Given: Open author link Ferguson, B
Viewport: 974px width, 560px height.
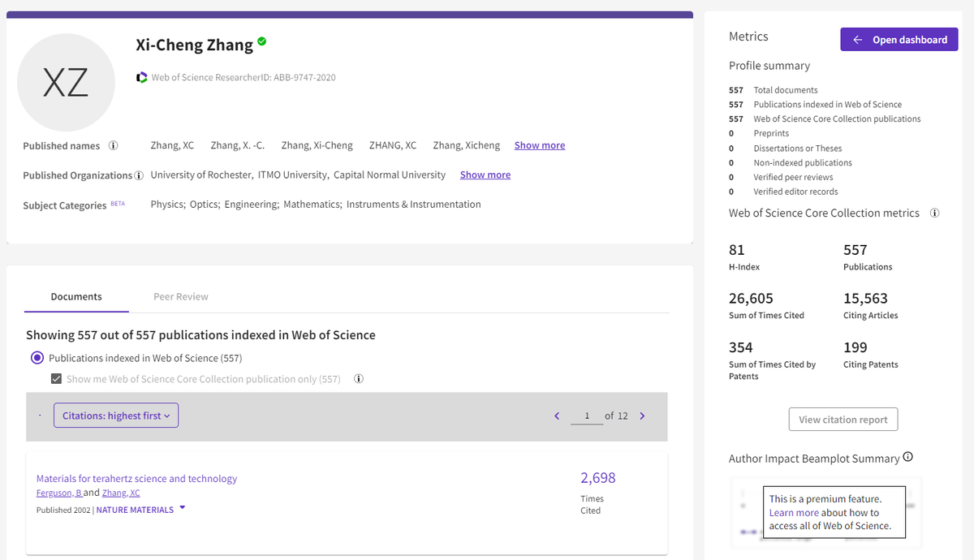Looking at the screenshot, I should pyautogui.click(x=59, y=493).
